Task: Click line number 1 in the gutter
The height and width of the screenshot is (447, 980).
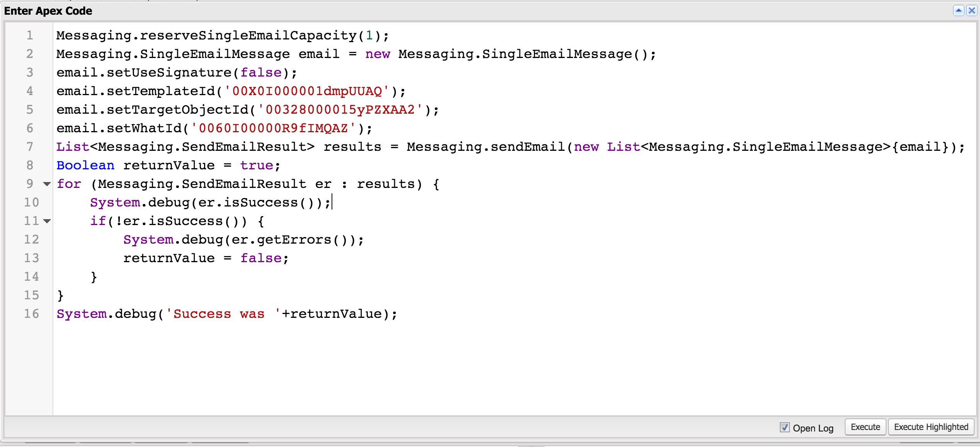Action: coord(30,36)
